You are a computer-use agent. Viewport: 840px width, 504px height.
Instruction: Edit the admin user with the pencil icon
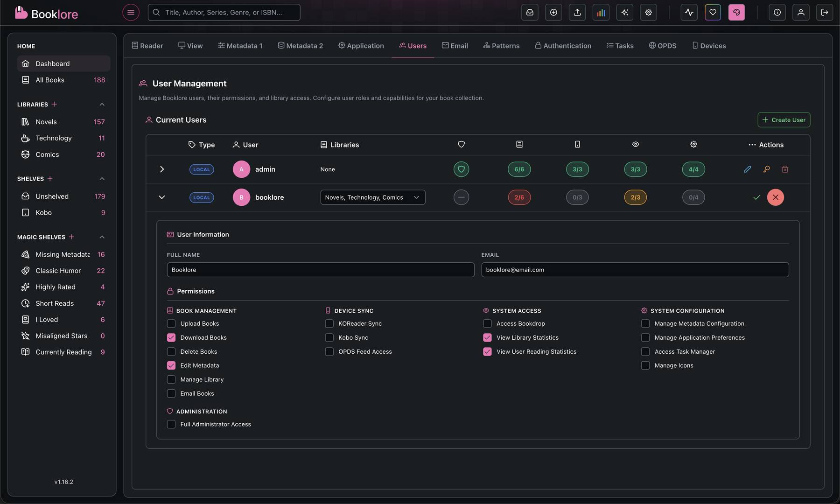748,169
